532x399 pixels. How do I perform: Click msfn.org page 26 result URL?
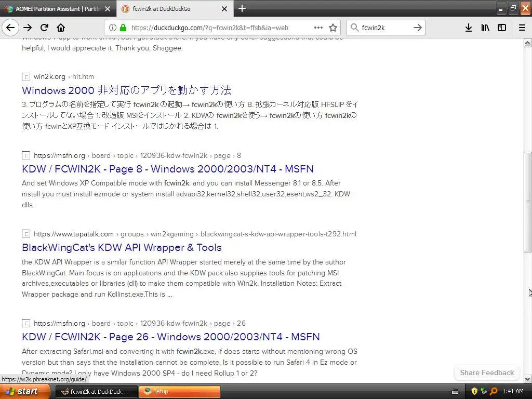(x=140, y=323)
